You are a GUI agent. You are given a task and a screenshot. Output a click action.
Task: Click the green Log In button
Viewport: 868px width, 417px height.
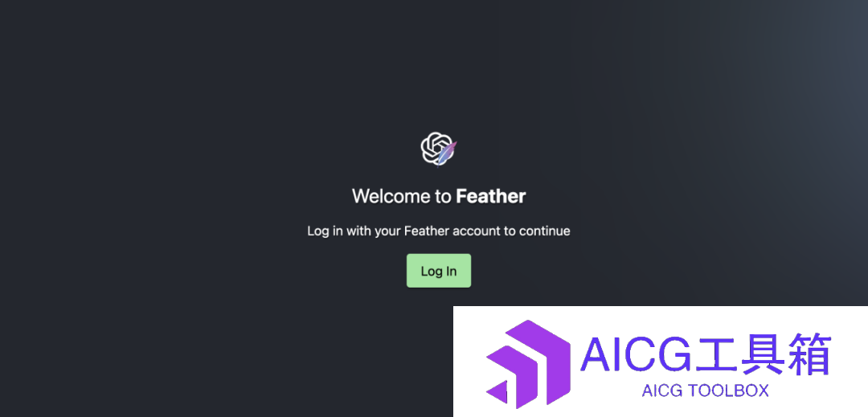click(439, 271)
